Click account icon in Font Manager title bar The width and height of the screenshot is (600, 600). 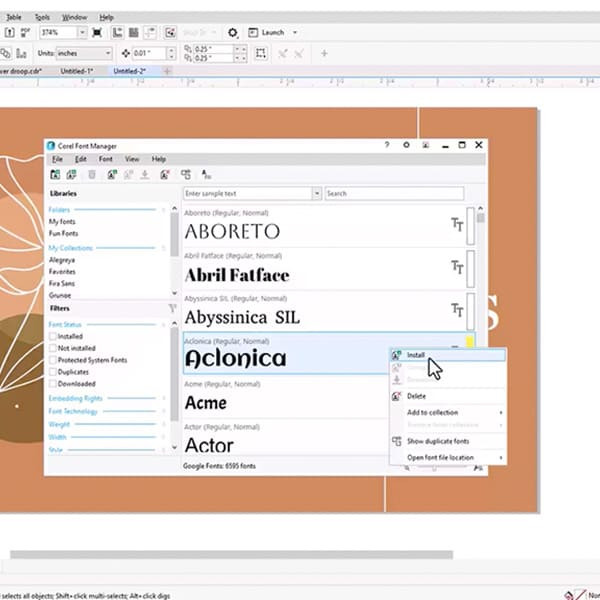click(425, 145)
